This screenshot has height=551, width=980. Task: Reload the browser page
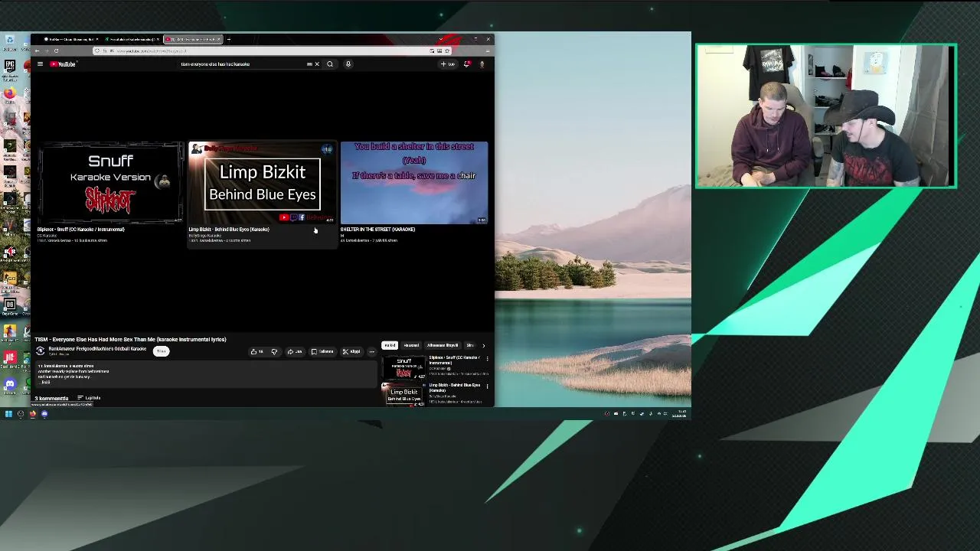coord(56,51)
